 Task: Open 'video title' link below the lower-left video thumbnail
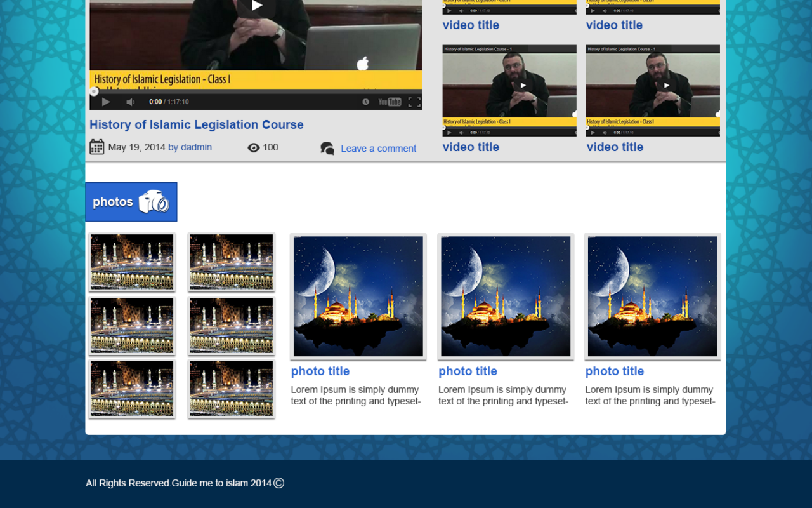click(471, 147)
